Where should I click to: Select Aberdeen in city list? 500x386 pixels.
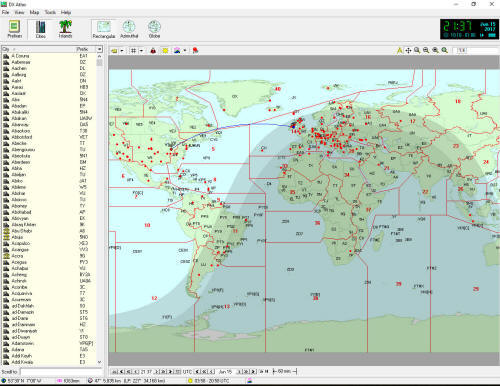(49, 162)
